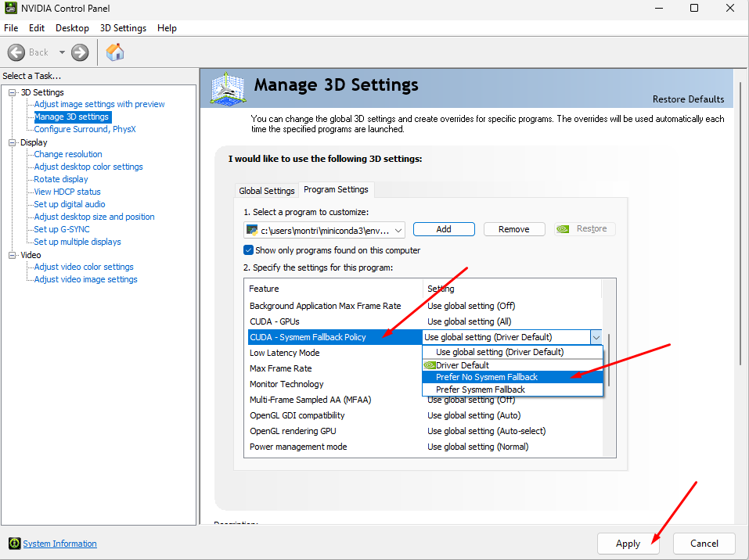Screen dimensions: 749x560
Task: Click the Back arrow navigation icon
Action: tap(16, 52)
